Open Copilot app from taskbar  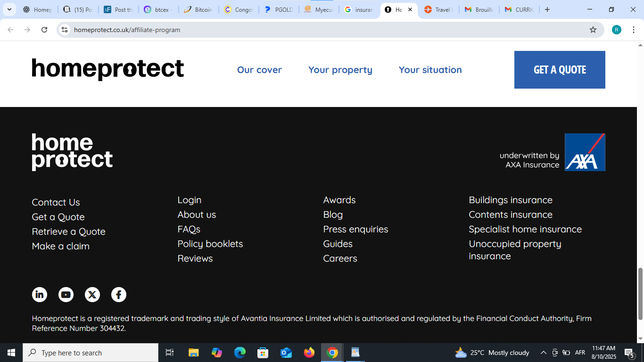pyautogui.click(x=217, y=353)
